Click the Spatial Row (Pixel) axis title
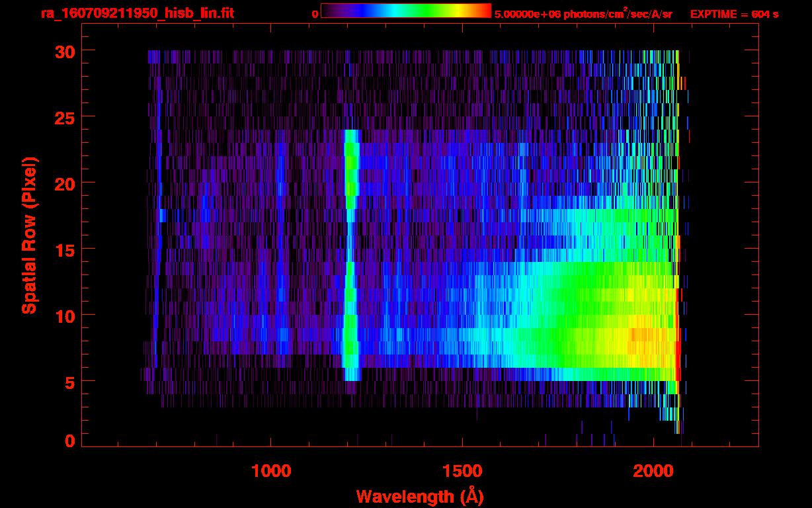Screen dimensions: 812x508 (x=29, y=235)
